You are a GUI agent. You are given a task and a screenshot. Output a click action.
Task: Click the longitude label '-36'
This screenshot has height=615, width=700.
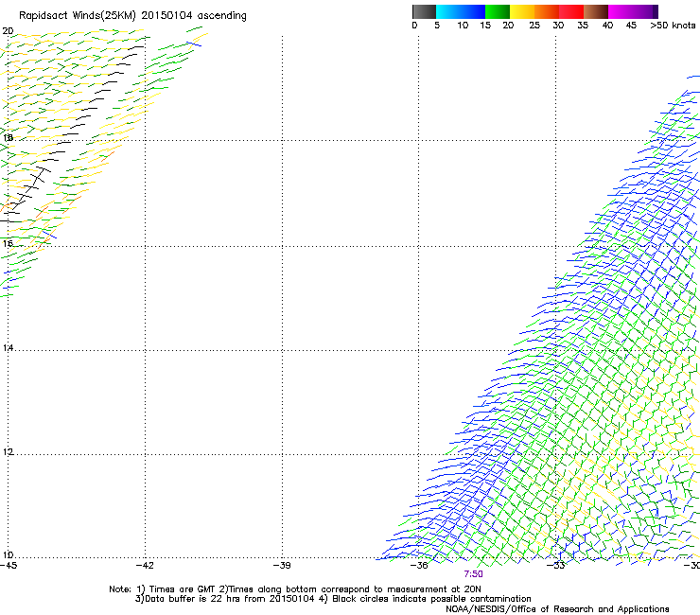(419, 566)
